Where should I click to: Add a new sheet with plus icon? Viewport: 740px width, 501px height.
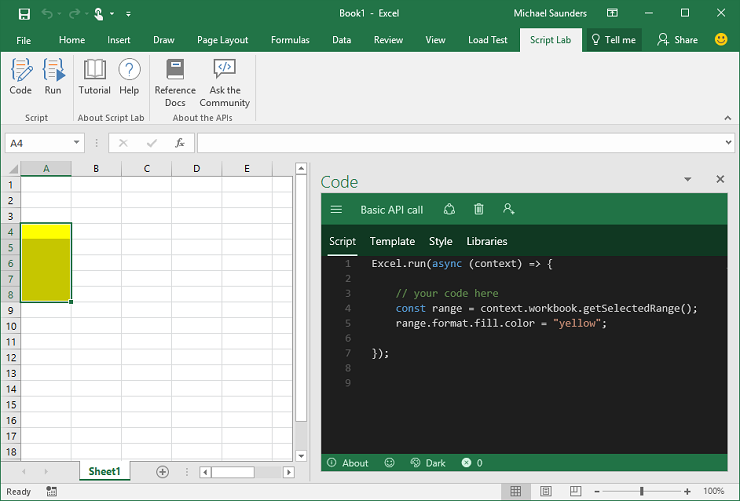click(x=162, y=472)
